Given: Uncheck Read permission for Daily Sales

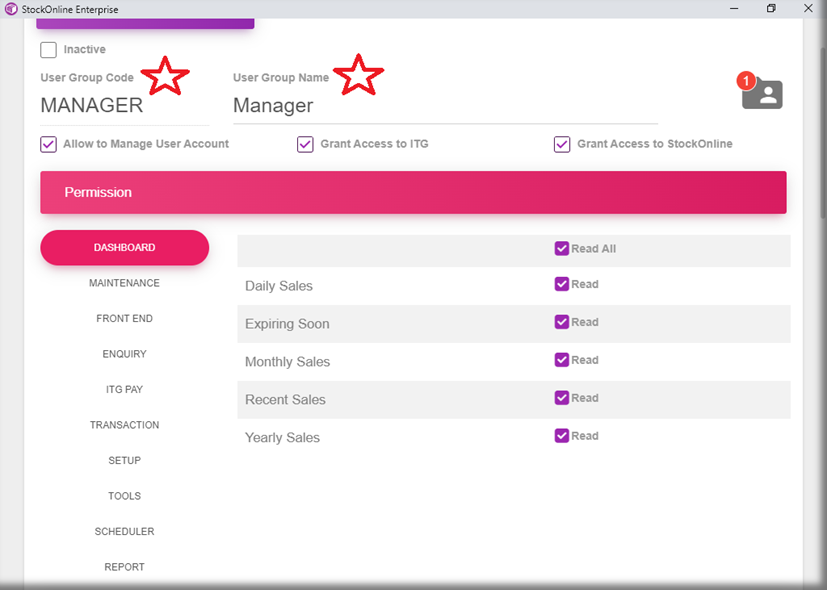Looking at the screenshot, I should (562, 284).
